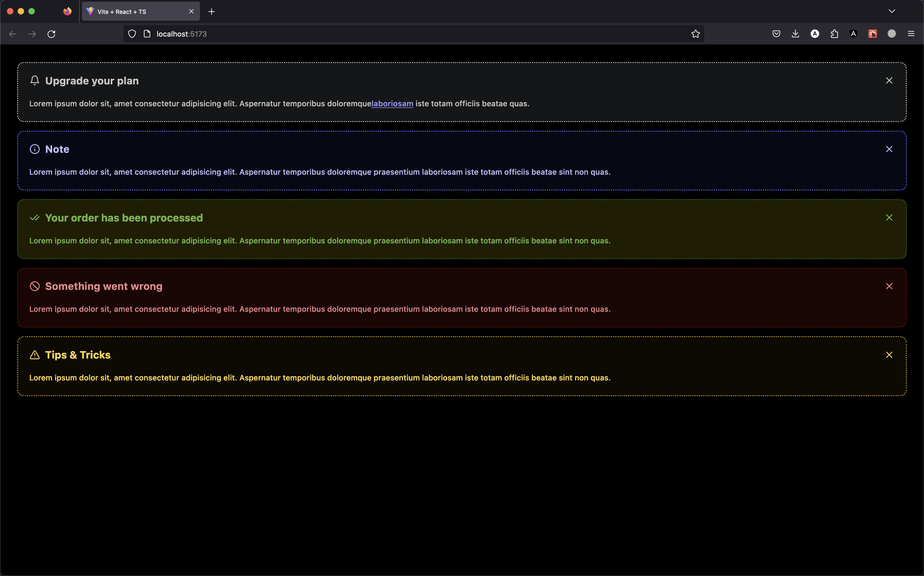Open the Firefox hamburger application menu

(911, 34)
